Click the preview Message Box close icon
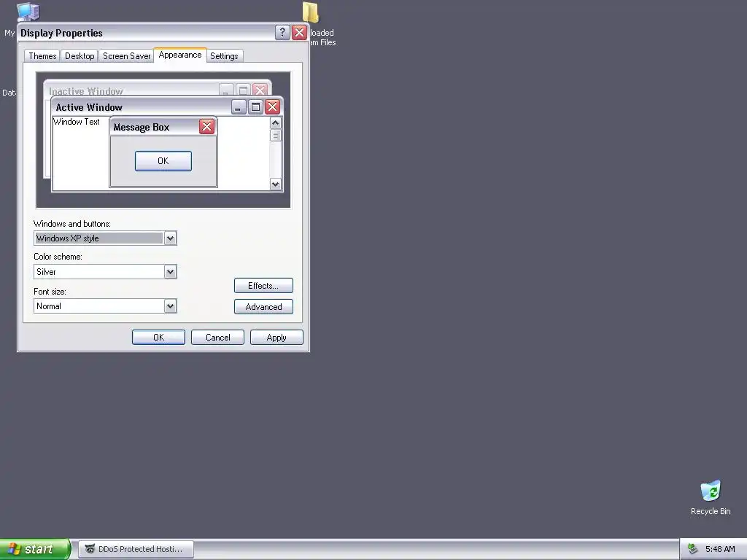 tap(206, 127)
